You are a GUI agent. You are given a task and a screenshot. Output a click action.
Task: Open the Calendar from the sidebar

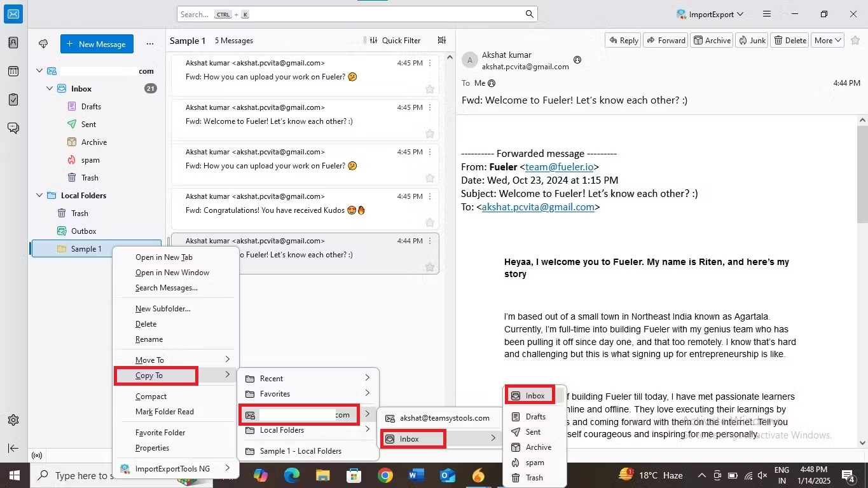[13, 71]
